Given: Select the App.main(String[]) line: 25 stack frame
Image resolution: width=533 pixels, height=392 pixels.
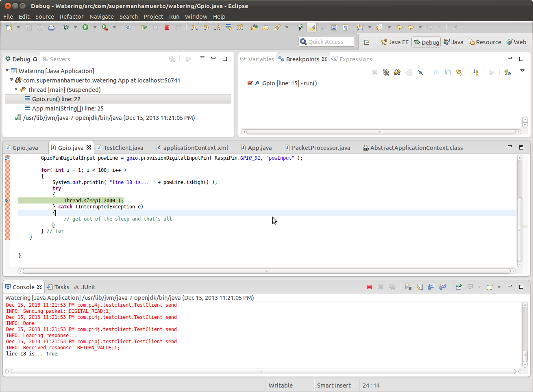Looking at the screenshot, I should (67, 108).
